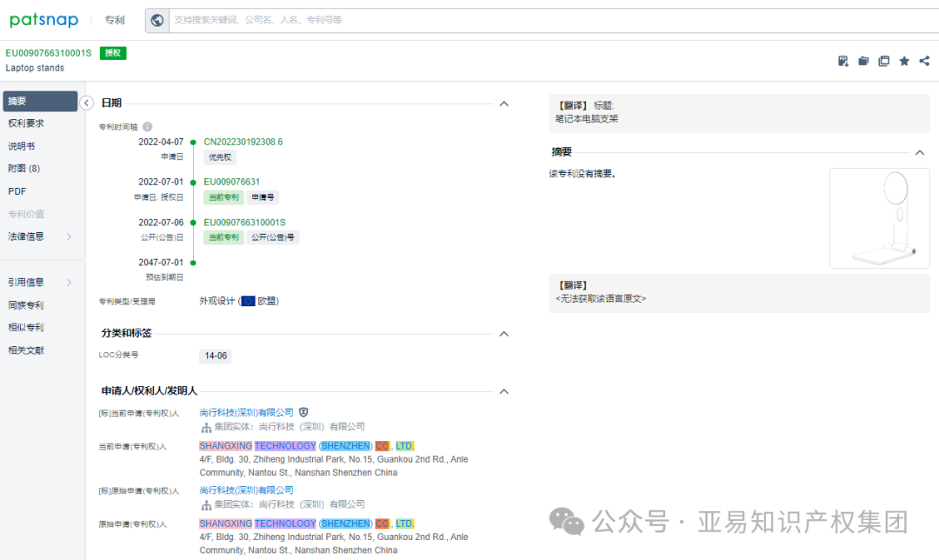The height and width of the screenshot is (560, 939).
Task: Click the 优先权 tag under the application date
Action: [219, 157]
